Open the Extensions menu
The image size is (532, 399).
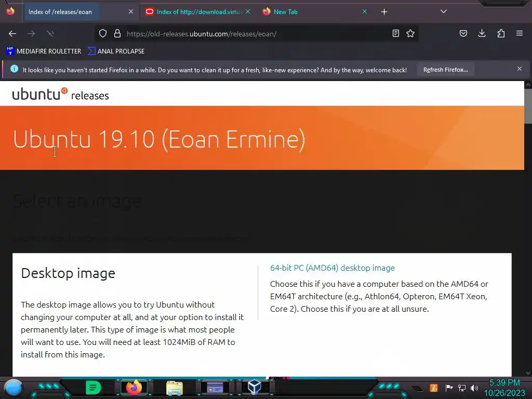[501, 33]
